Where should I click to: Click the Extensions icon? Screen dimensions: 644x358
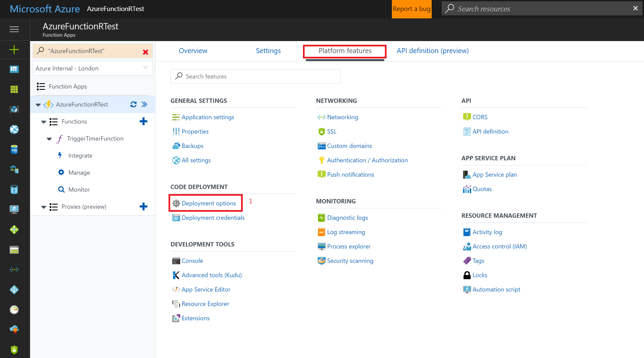pos(176,318)
